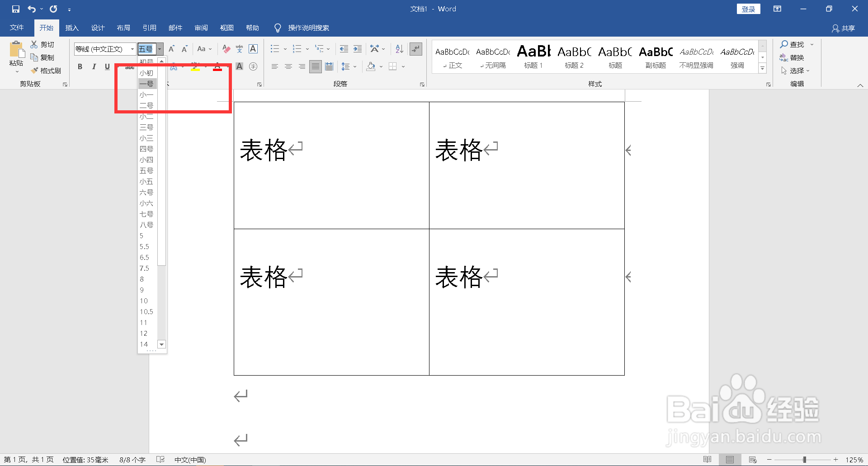Select font size 一号 in list

[x=147, y=84]
